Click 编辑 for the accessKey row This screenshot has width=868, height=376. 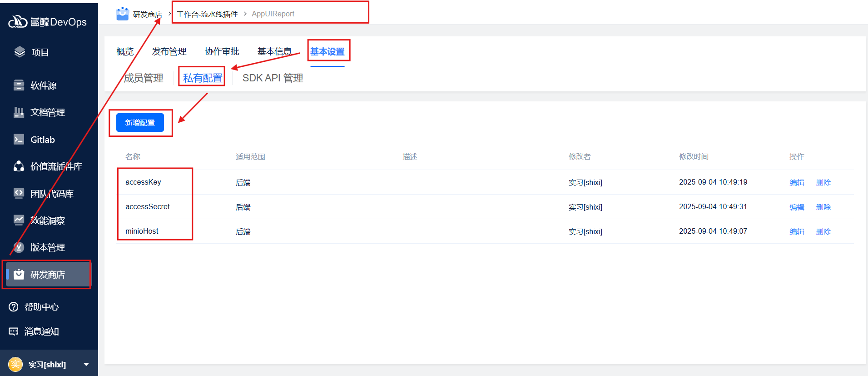[797, 182]
